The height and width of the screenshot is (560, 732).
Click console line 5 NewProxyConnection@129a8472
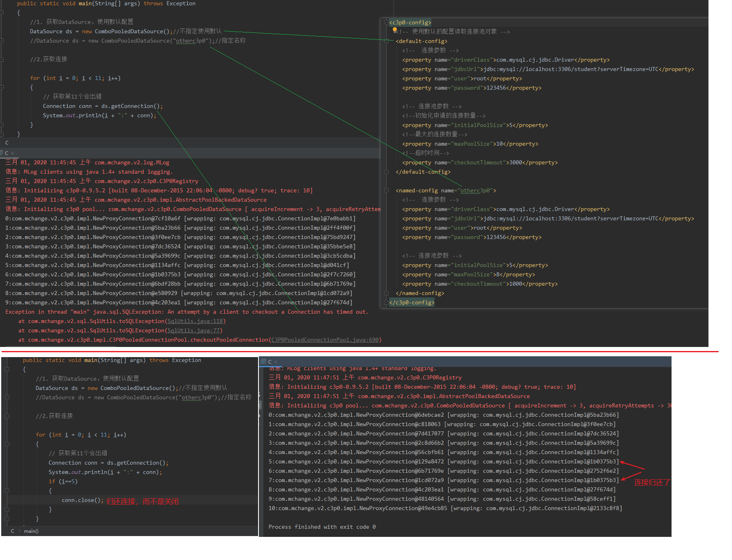click(444, 461)
